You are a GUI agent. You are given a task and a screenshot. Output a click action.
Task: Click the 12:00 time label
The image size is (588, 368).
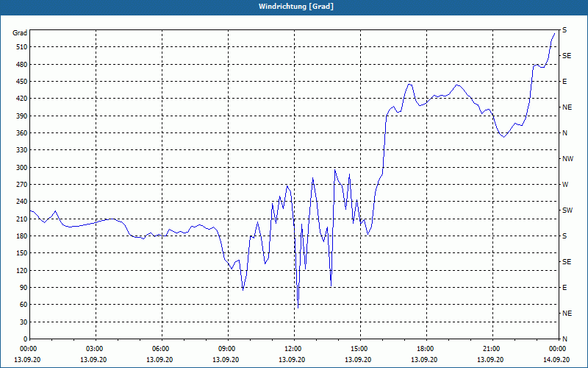[x=294, y=348]
